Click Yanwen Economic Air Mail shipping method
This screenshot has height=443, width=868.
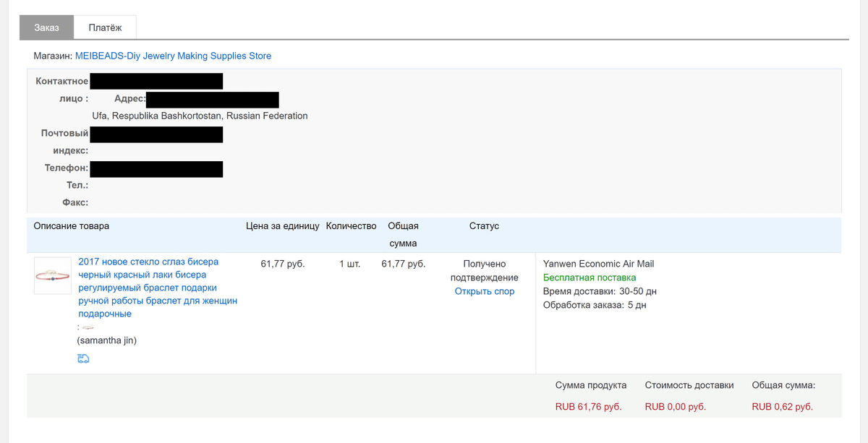click(598, 264)
